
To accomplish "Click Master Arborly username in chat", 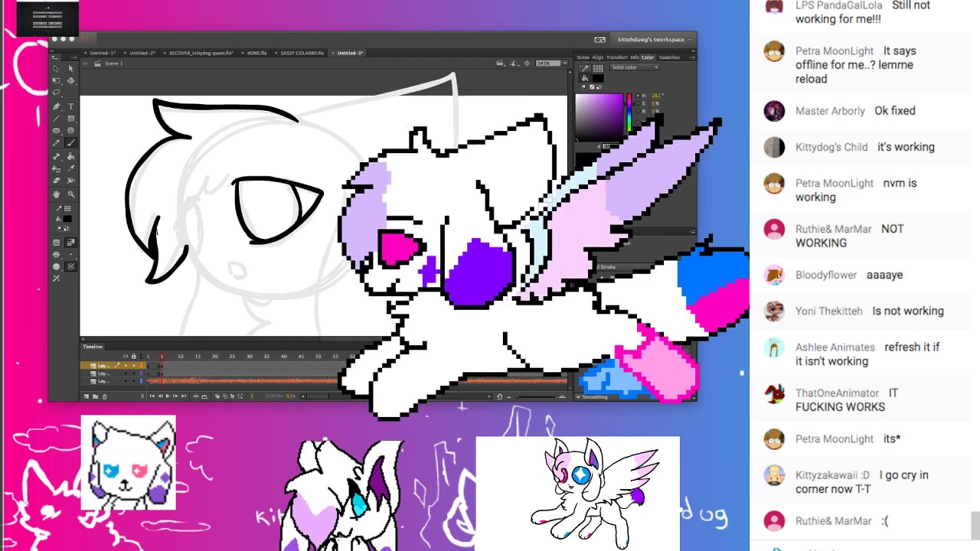I will tap(830, 111).
